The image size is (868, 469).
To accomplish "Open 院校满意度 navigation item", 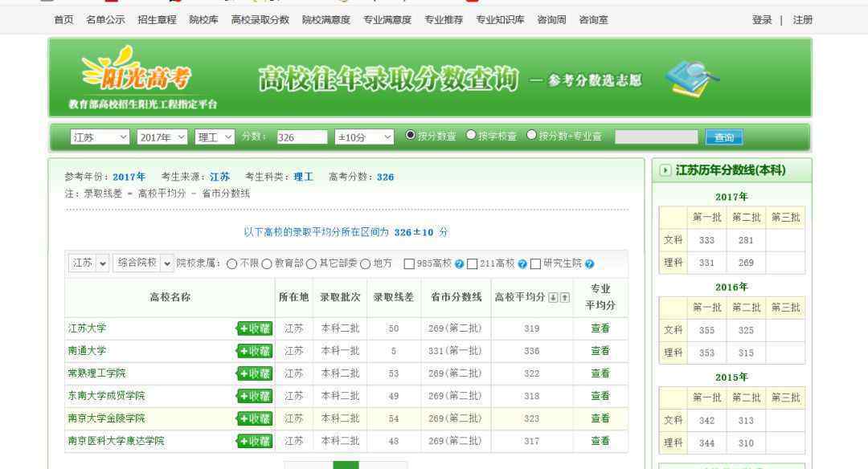I will pos(326,20).
